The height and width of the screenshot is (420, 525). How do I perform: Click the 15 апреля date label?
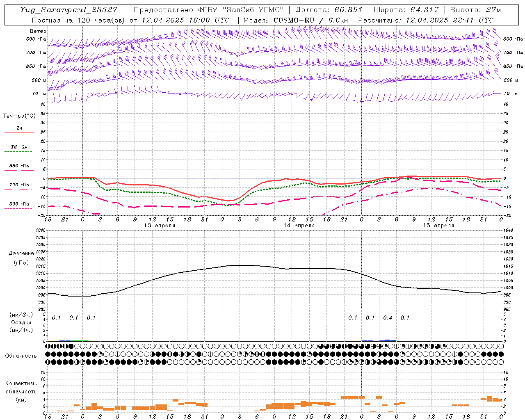[x=438, y=226]
